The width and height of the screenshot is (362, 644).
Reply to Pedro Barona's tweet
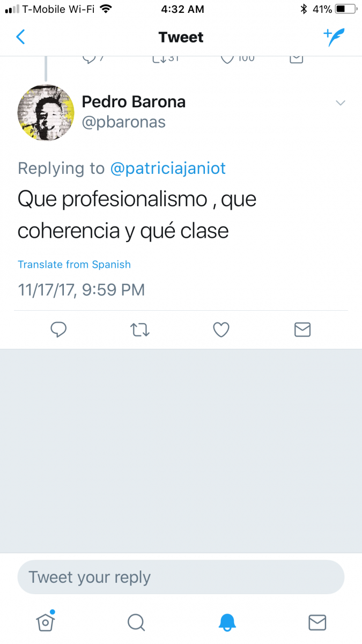coord(58,330)
